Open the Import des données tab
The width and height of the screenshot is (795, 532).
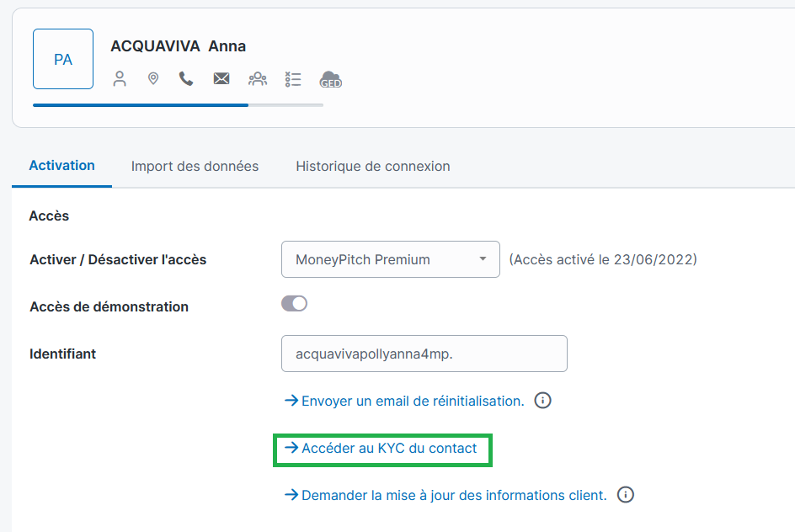click(195, 167)
